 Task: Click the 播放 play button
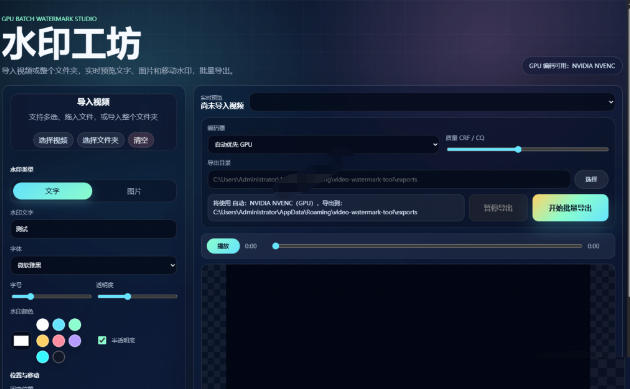pos(223,246)
